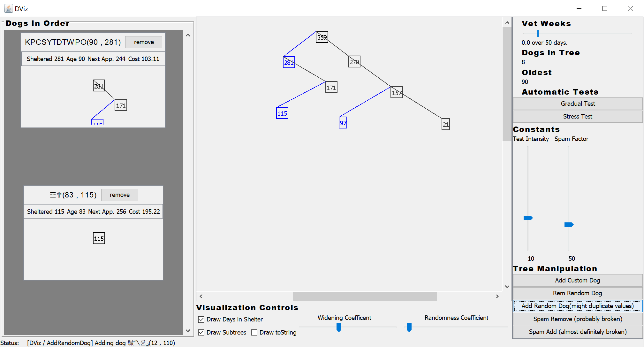644x347 pixels.
Task: Click remove button on KPCSYTDTWPO dog entry
Action: pyautogui.click(x=145, y=42)
